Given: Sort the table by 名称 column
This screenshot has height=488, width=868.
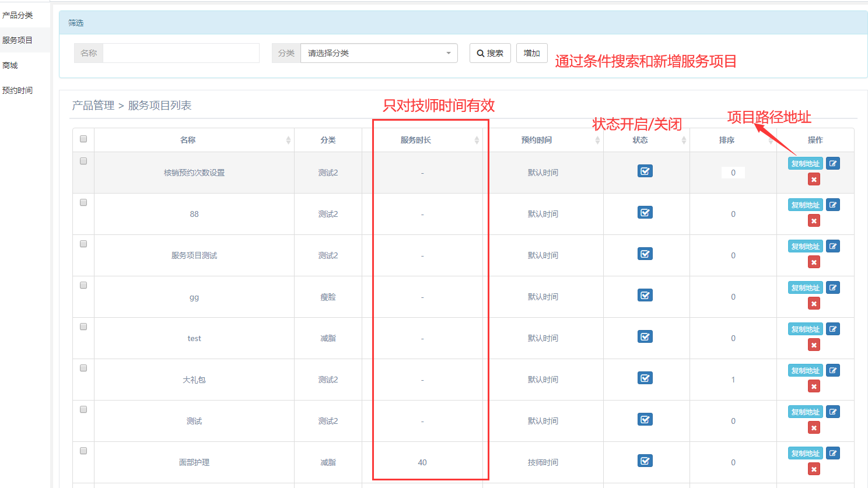Looking at the screenshot, I should coord(188,140).
